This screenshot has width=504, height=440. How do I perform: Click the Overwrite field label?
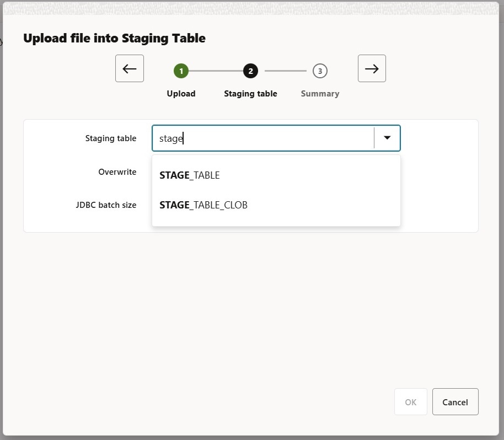click(x=117, y=172)
